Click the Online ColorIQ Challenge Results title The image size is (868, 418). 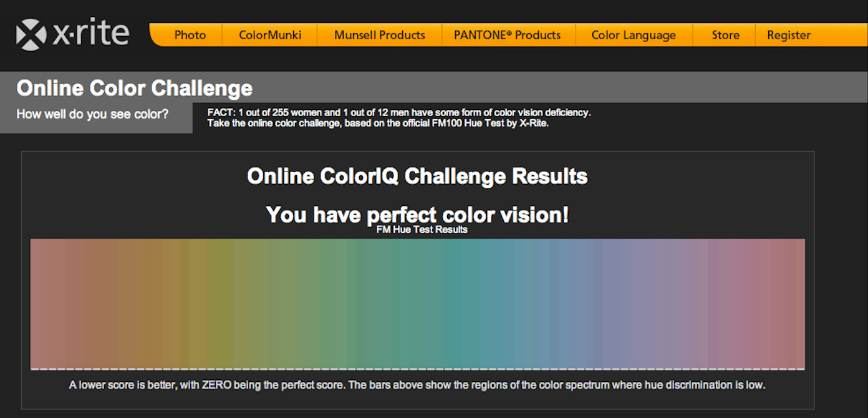coord(417,176)
